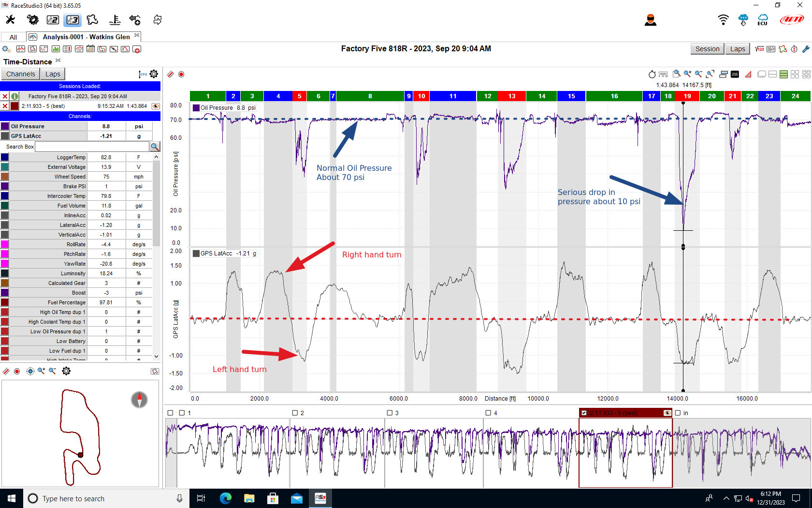Close the Analysis-0001 tab
The height and width of the screenshot is (508, 812).
tap(137, 35)
